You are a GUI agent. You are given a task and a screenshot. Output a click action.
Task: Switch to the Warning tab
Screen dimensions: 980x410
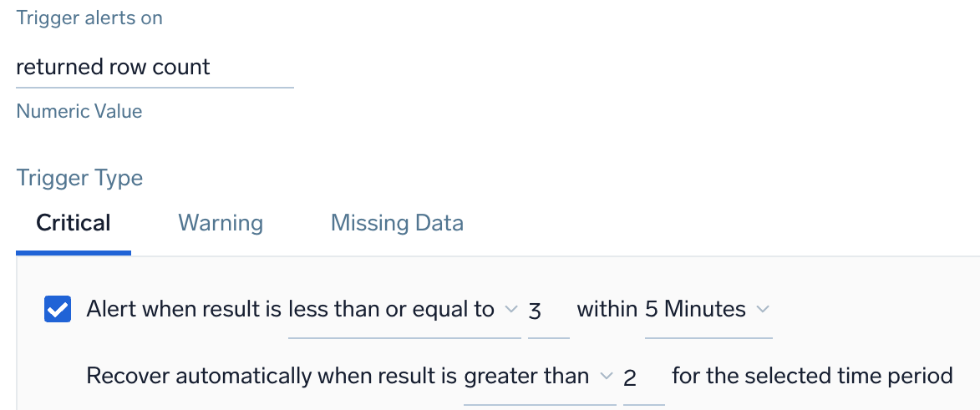tap(221, 224)
